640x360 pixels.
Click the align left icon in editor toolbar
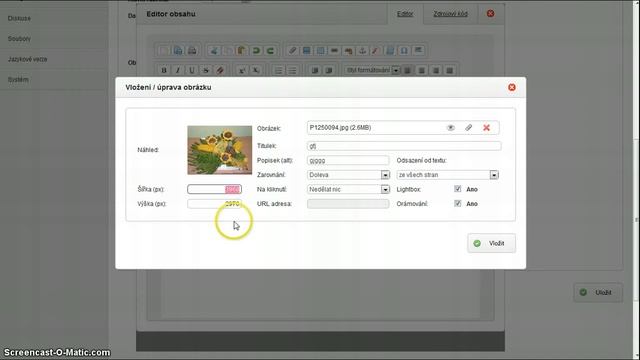(x=407, y=70)
